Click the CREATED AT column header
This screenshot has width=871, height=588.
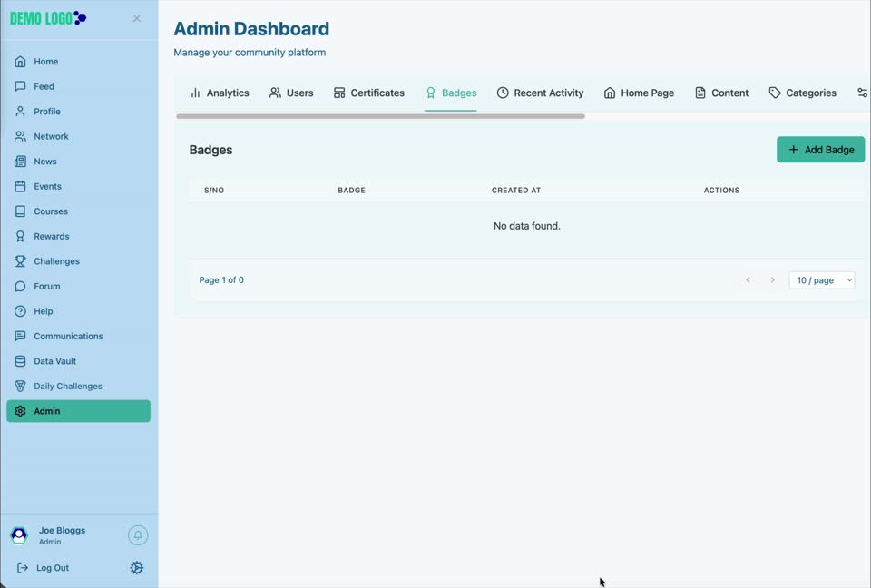pos(516,190)
